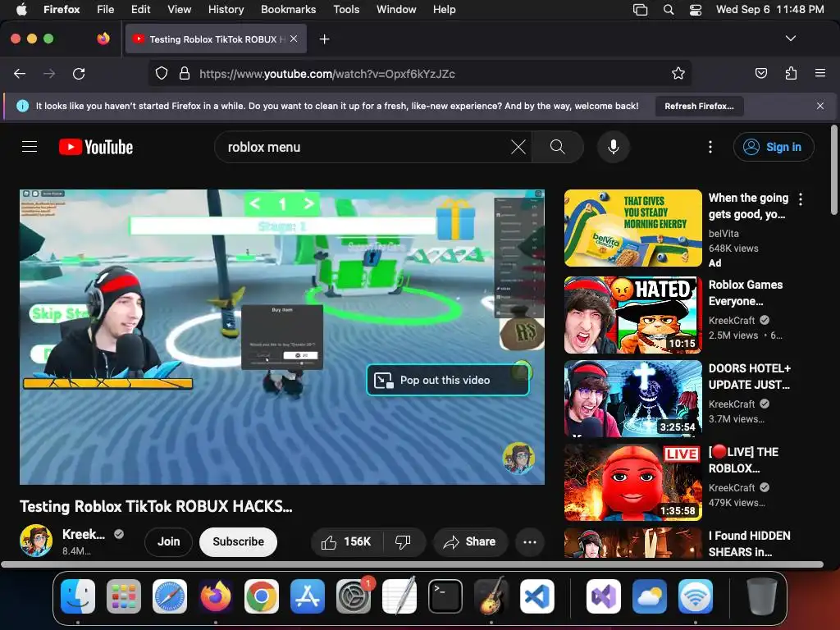Open the History menu
Screen dimensions: 840x630
(226, 9)
